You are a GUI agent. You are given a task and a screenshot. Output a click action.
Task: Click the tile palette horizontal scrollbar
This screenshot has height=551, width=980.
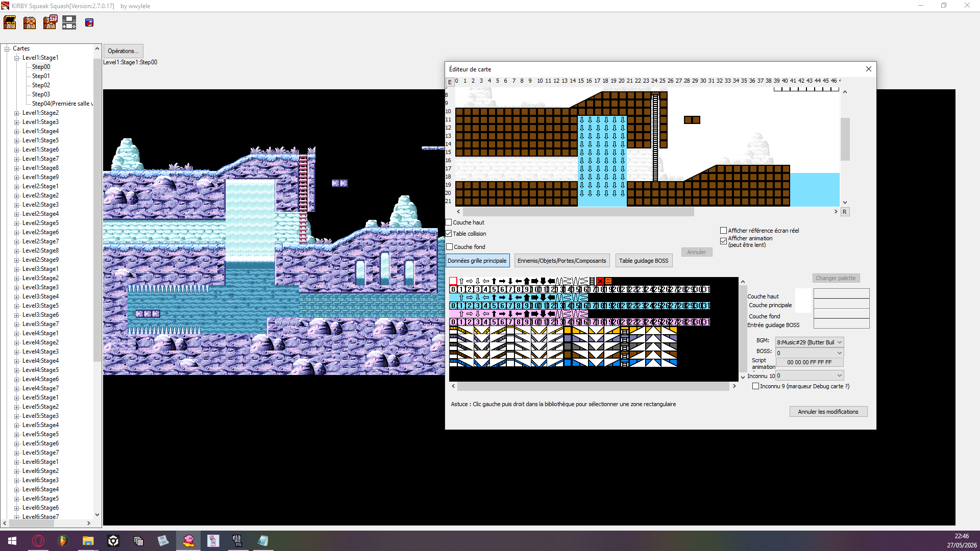[x=594, y=386]
